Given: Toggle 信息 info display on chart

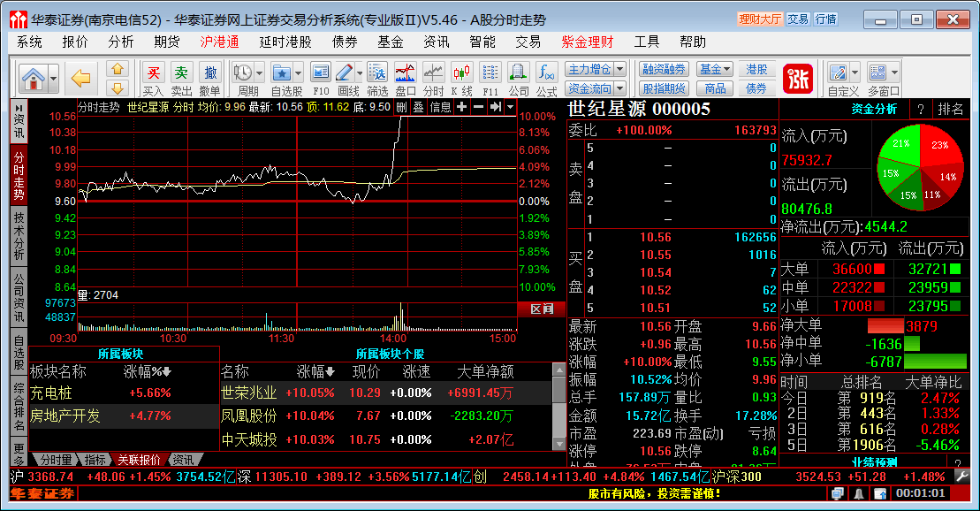Looking at the screenshot, I should [440, 107].
